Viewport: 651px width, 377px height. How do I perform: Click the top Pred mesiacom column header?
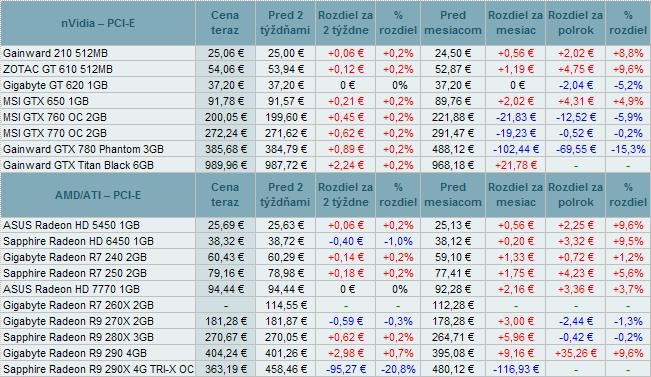[x=453, y=23]
